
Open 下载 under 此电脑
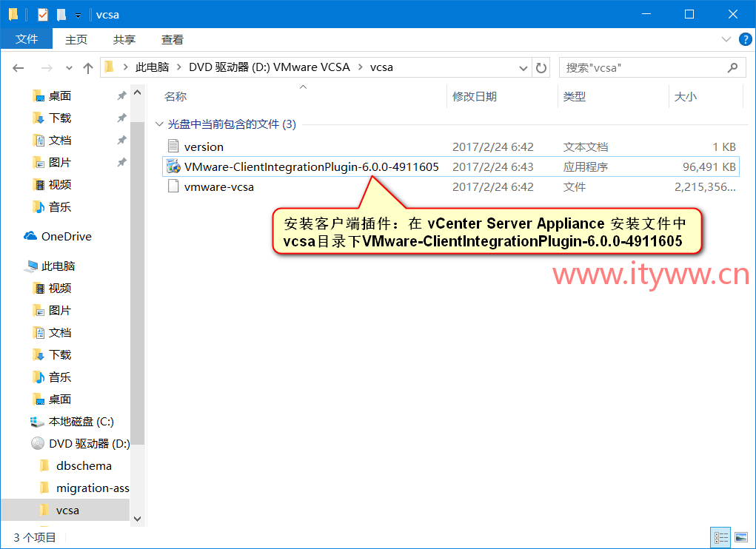[60, 355]
